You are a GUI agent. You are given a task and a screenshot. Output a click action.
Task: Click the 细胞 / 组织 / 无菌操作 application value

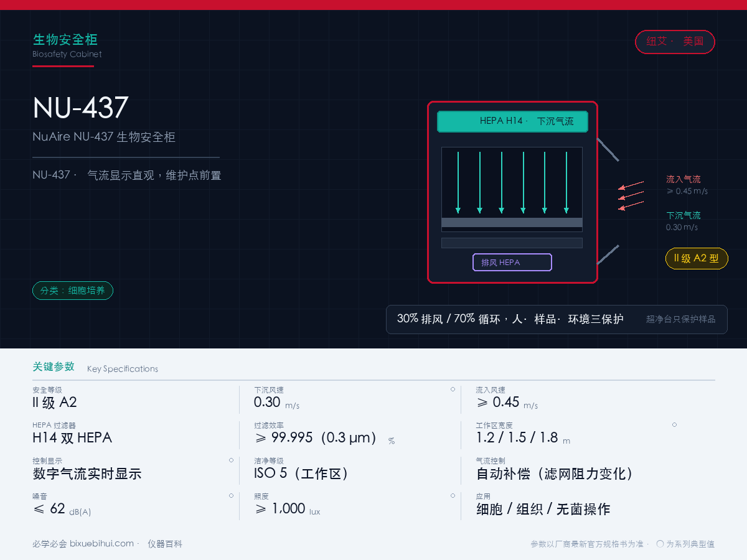pyautogui.click(x=543, y=509)
